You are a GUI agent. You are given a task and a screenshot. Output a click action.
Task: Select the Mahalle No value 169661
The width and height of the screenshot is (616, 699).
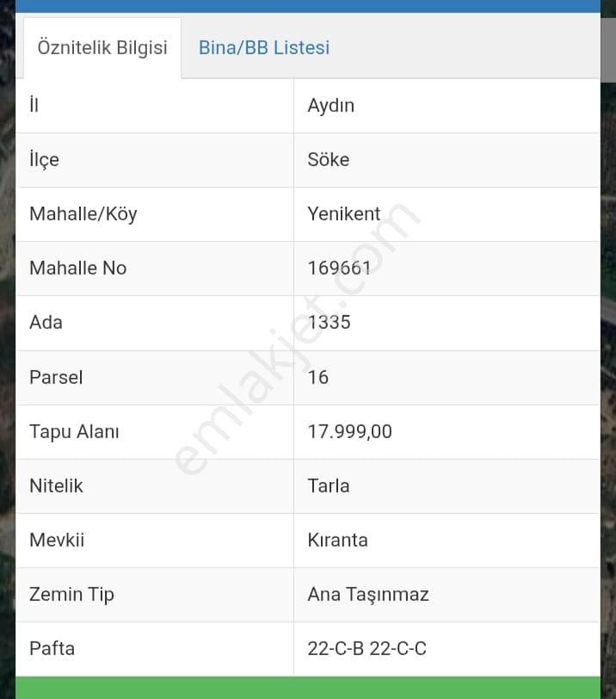337,268
